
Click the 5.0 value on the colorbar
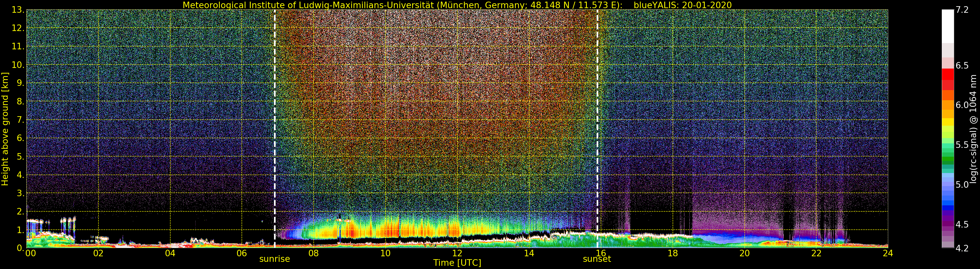click(962, 184)
